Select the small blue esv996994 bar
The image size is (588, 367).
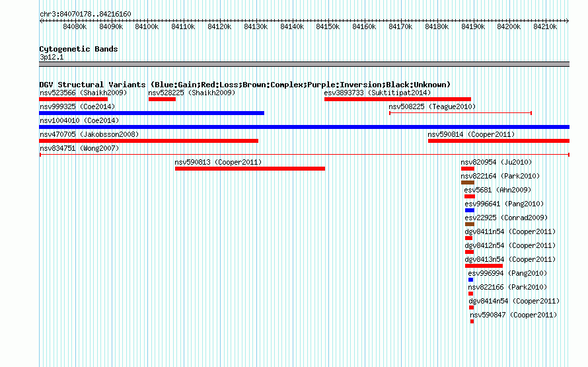point(470,280)
